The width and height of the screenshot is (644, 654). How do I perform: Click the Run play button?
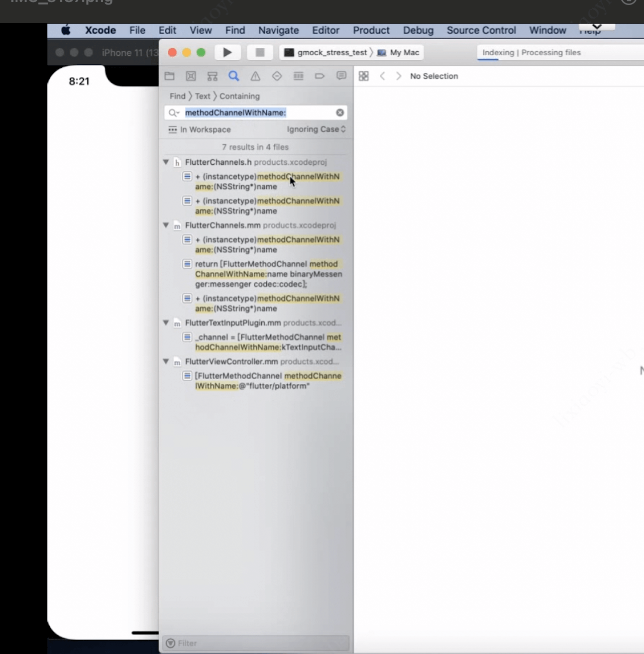coord(227,52)
